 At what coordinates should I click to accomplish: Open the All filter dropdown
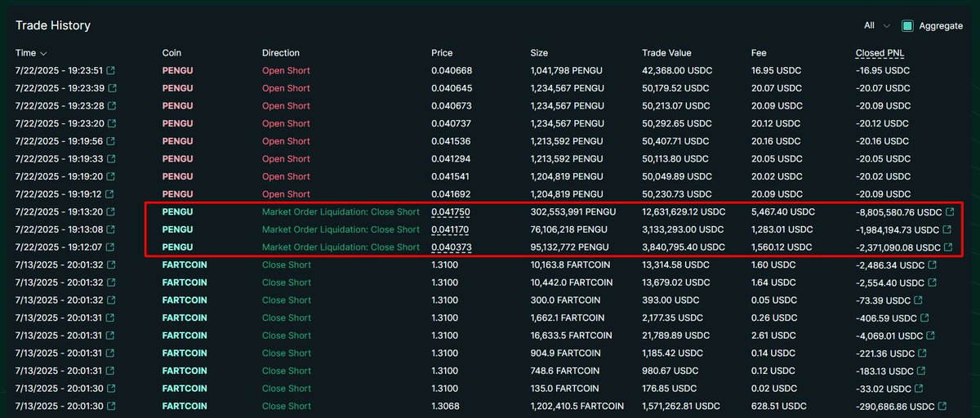[877, 26]
